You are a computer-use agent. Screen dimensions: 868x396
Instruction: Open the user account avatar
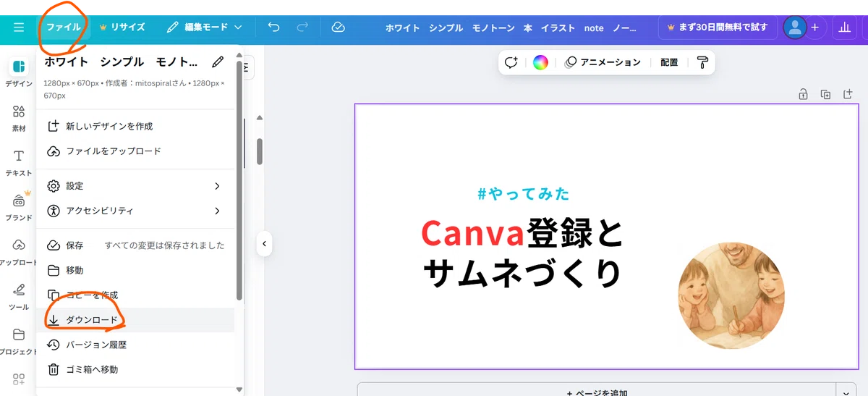(795, 28)
